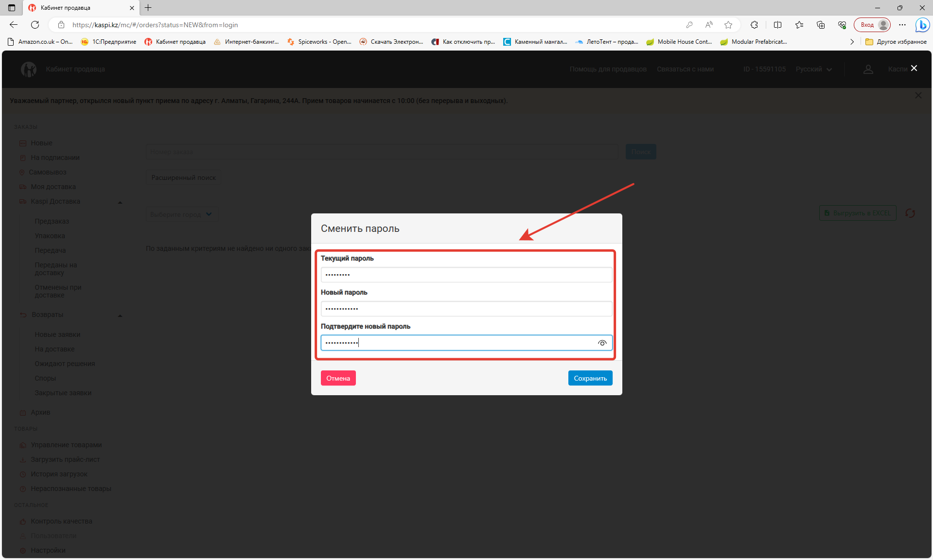
Task: Go back using the browser back arrow
Action: 14,25
